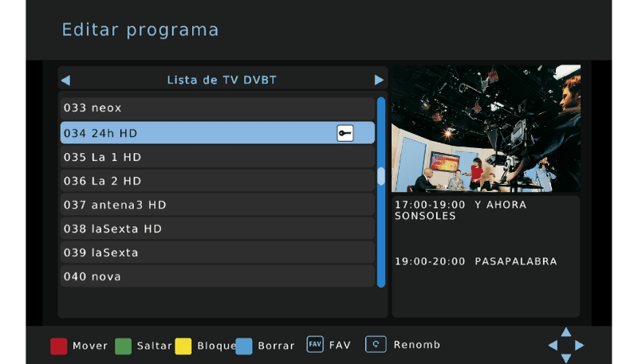Select channel 039 laSexta
Screen dimensions: 638x364
217,252
